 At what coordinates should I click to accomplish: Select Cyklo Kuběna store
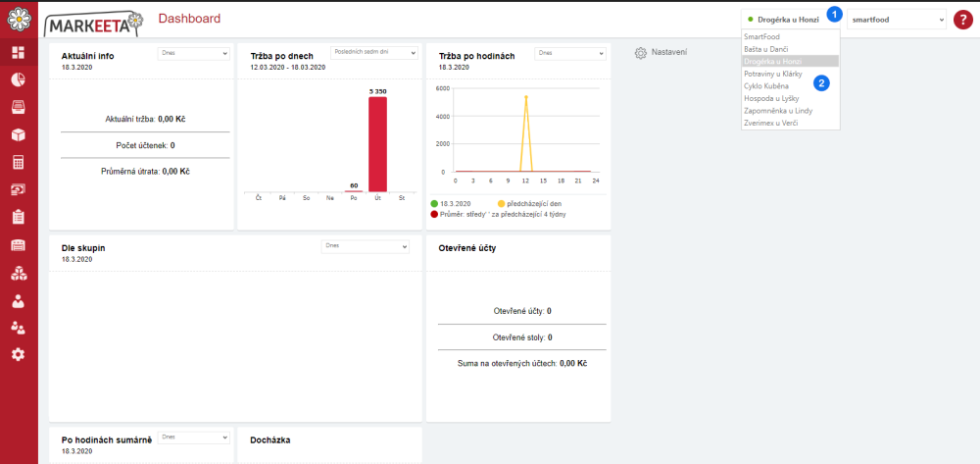click(x=790, y=85)
